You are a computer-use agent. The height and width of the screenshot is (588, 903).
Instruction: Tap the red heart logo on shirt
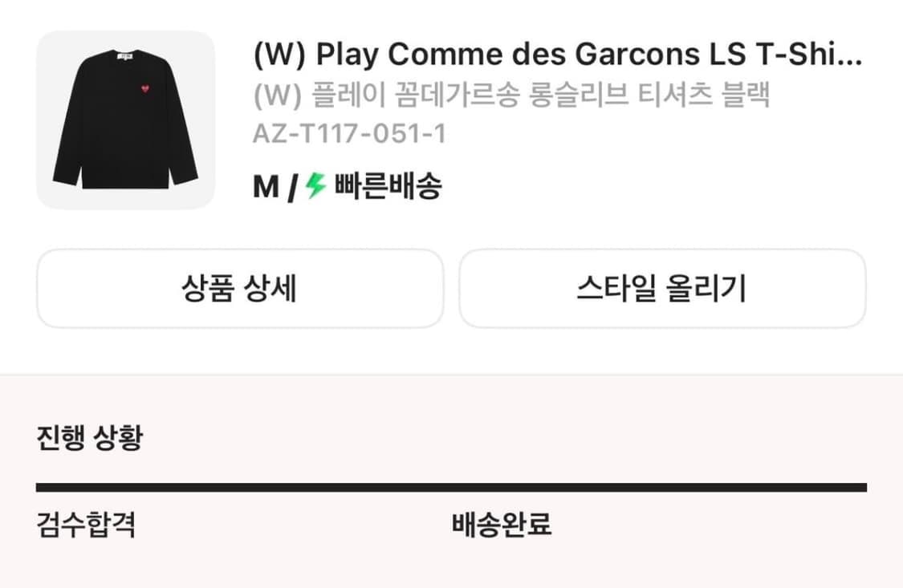pos(145,88)
